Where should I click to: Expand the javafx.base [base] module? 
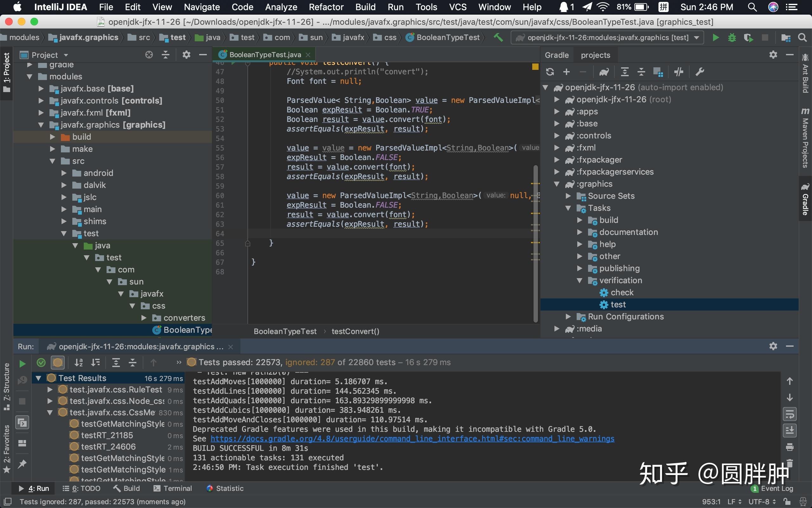point(41,89)
